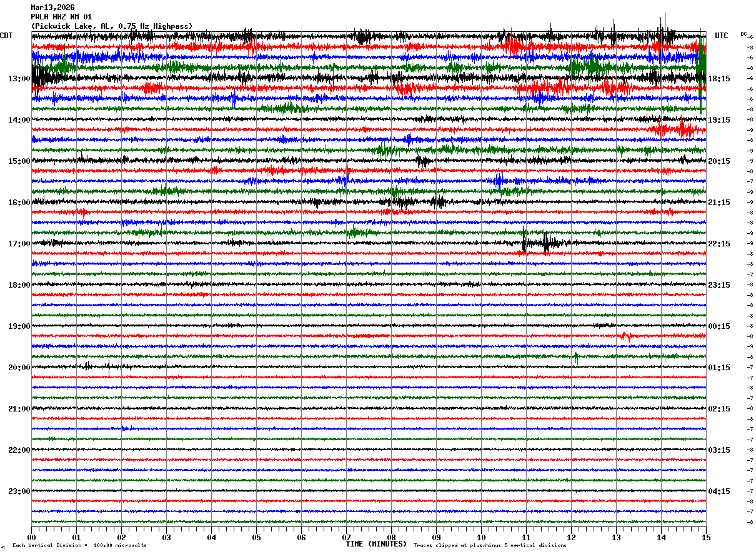Select the 15:00 CDT row label
The height and width of the screenshot is (554, 756).
pos(19,161)
